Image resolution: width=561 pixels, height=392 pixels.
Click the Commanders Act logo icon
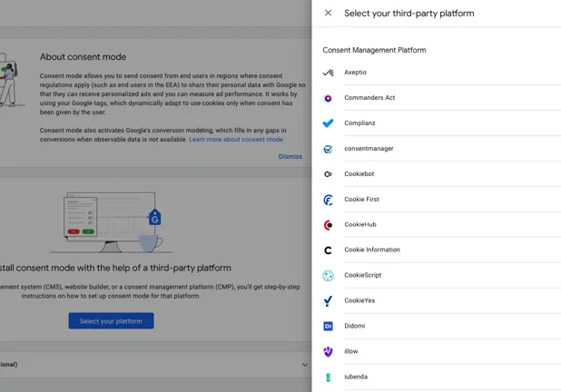(328, 98)
